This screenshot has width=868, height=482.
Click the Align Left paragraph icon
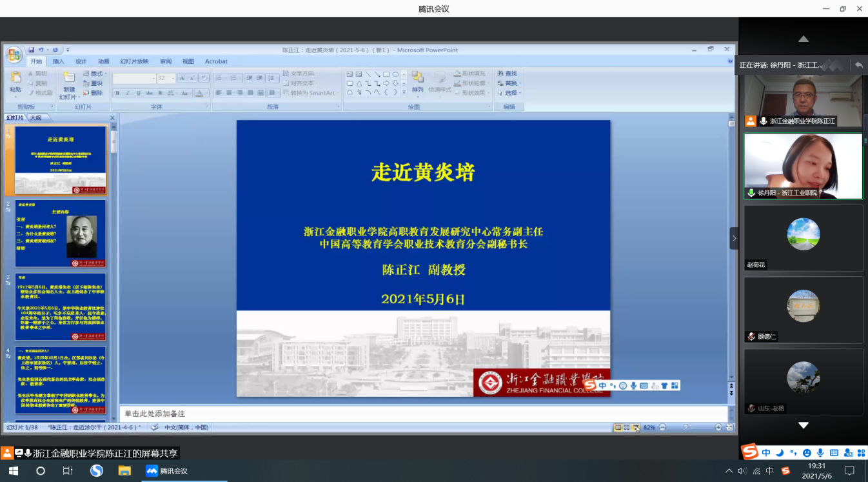click(219, 93)
